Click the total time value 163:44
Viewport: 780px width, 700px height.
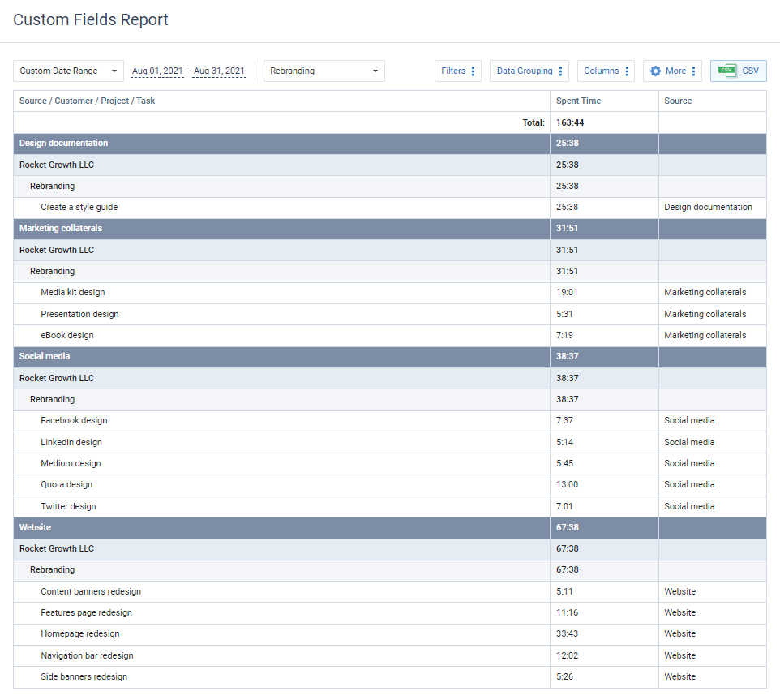[569, 123]
